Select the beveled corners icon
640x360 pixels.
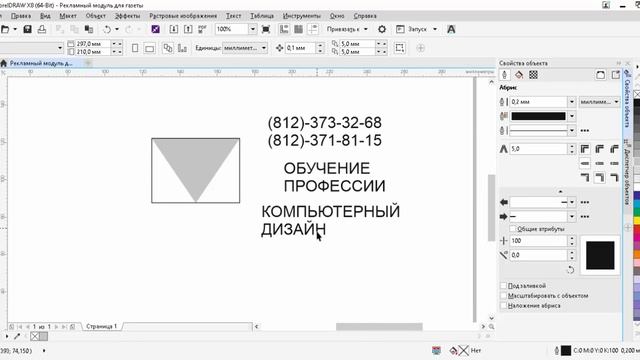click(x=614, y=149)
